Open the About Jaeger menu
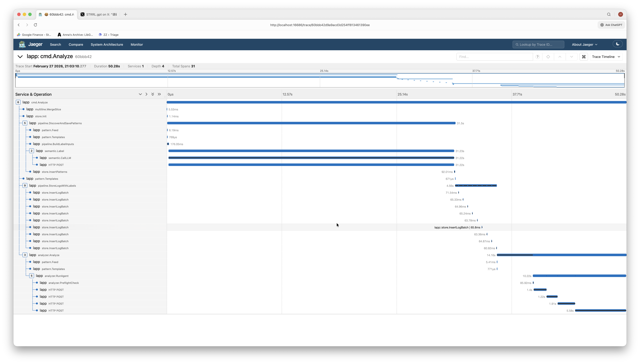The width and height of the screenshot is (640, 364). (584, 45)
